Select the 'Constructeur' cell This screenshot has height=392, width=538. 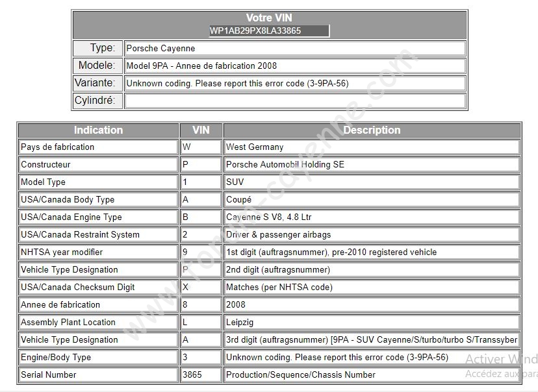click(x=99, y=164)
